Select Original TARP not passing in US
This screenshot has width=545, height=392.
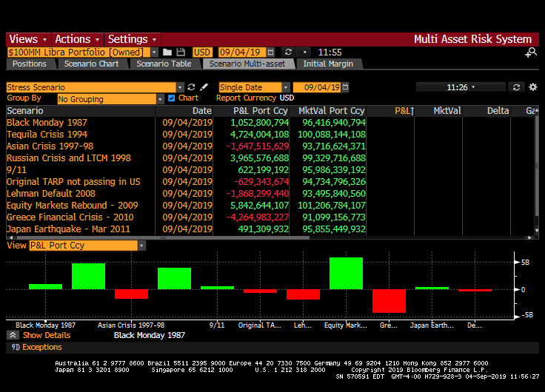pyautogui.click(x=73, y=182)
